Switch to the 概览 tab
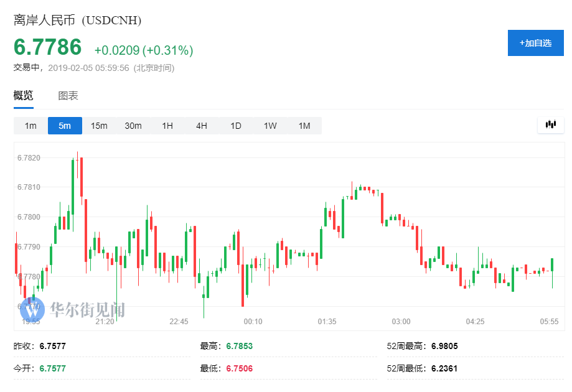Viewport: 572px width, 392px height. 24,96
